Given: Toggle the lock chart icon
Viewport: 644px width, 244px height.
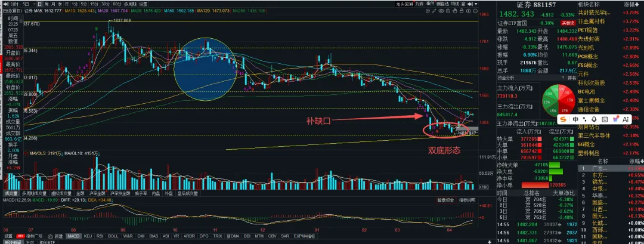Looking at the screenshot, I should coord(461,11).
